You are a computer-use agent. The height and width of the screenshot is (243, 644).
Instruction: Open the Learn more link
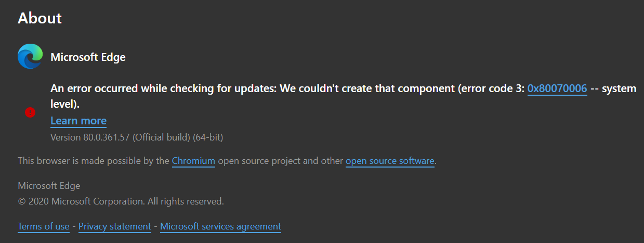[x=78, y=121]
